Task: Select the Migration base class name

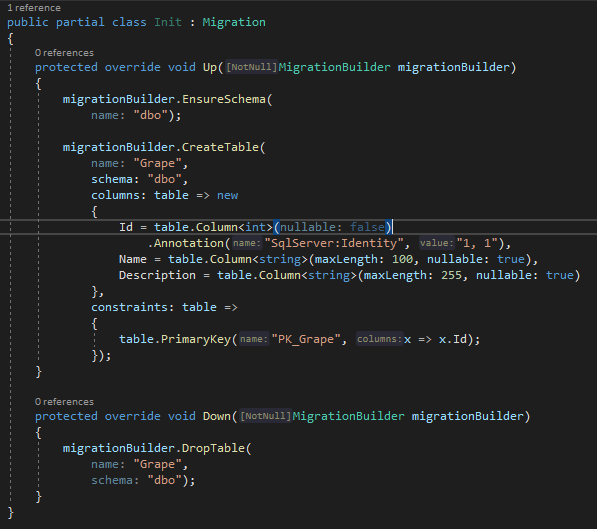Action: (x=234, y=22)
